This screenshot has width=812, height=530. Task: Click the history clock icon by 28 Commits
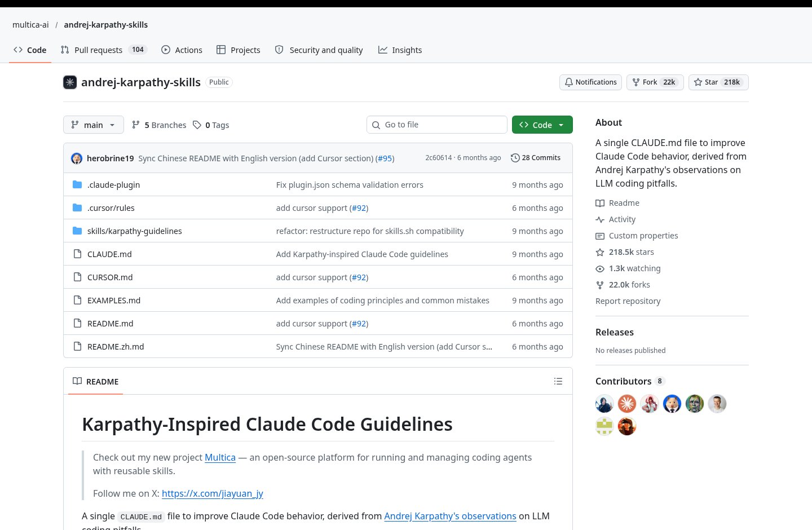pyautogui.click(x=515, y=158)
